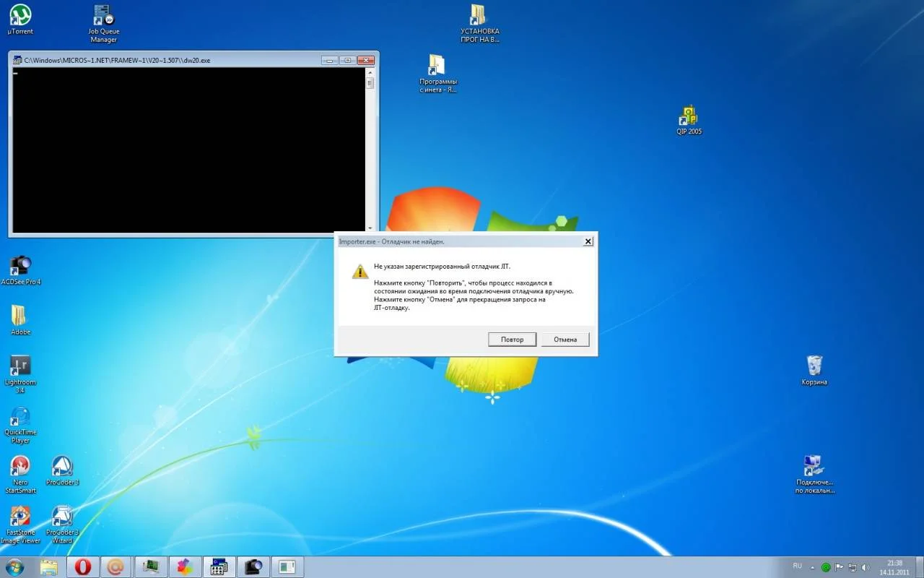
Task: Select the Nero StartSmart shortcut
Action: tap(20, 475)
